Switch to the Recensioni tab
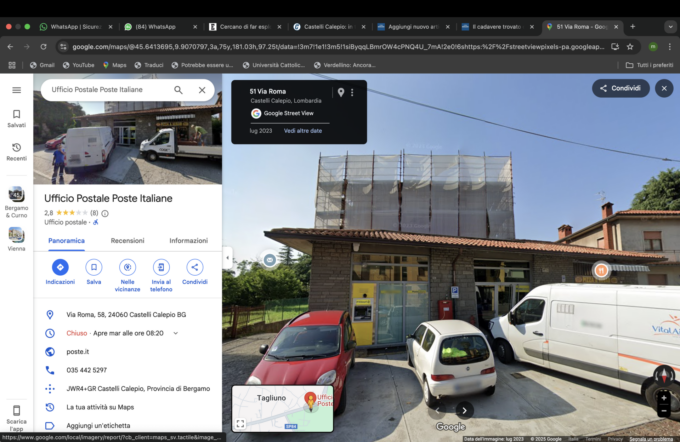 pos(127,241)
